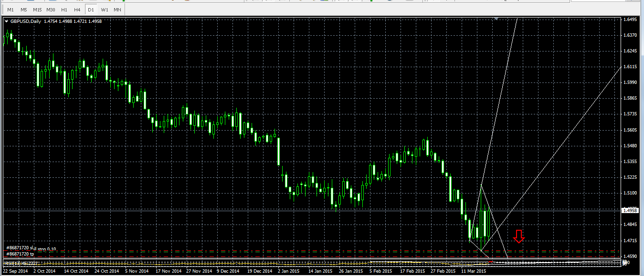644x276 pixels.
Task: Click the 2 Jan 2015 date label
Action: click(x=290, y=271)
